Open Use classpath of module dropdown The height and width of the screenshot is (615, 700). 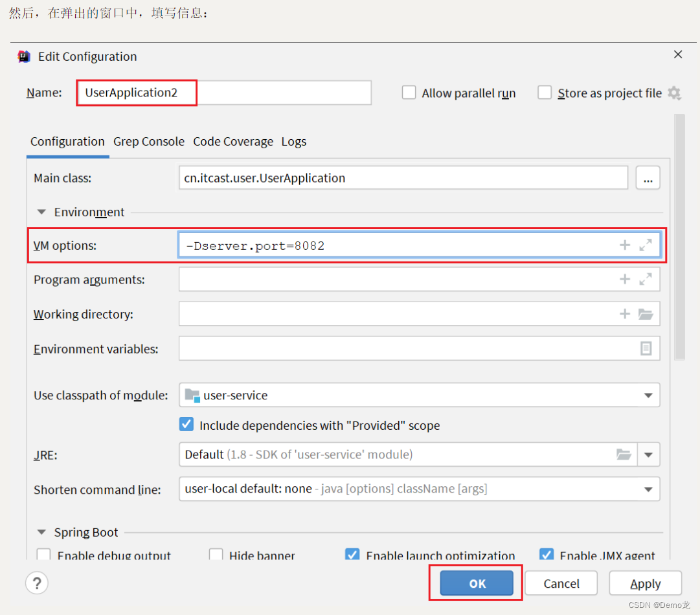(x=648, y=396)
